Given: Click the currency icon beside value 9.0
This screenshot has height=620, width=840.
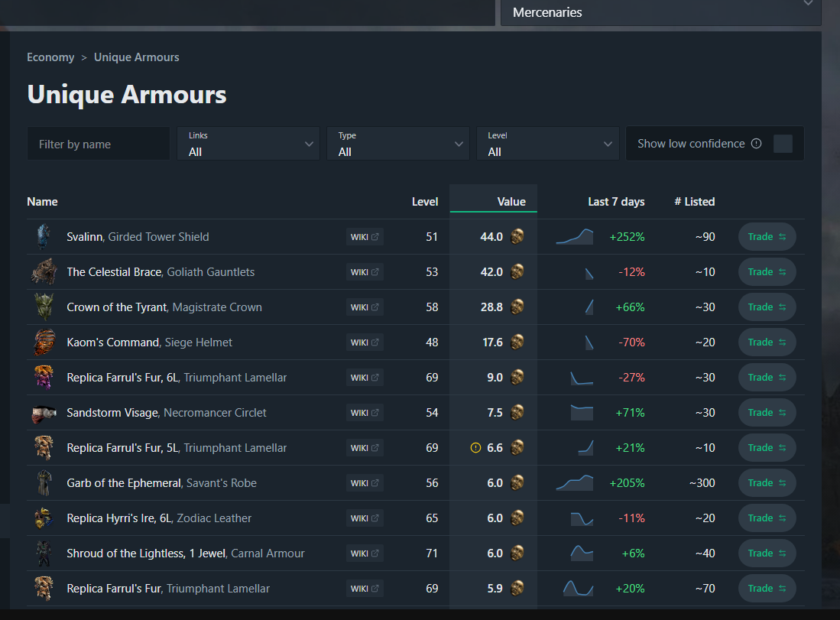Looking at the screenshot, I should [x=517, y=377].
